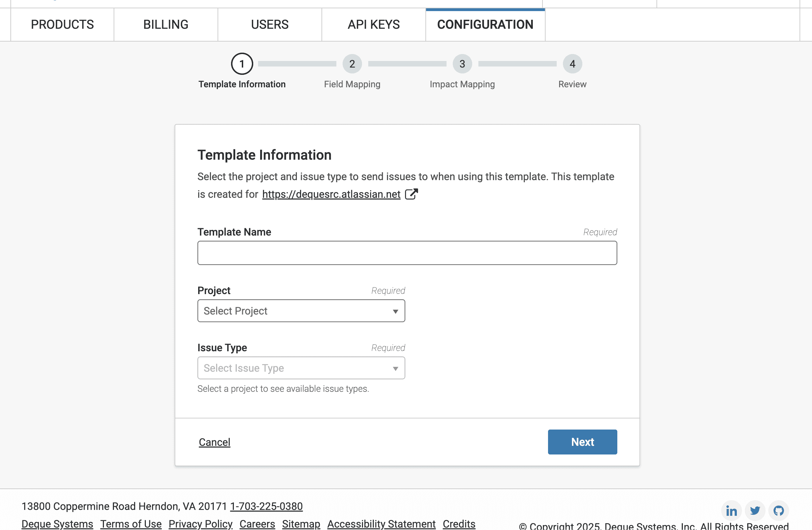This screenshot has height=530, width=812.
Task: Switch to the PRODUCTS tab
Action: [x=62, y=25]
